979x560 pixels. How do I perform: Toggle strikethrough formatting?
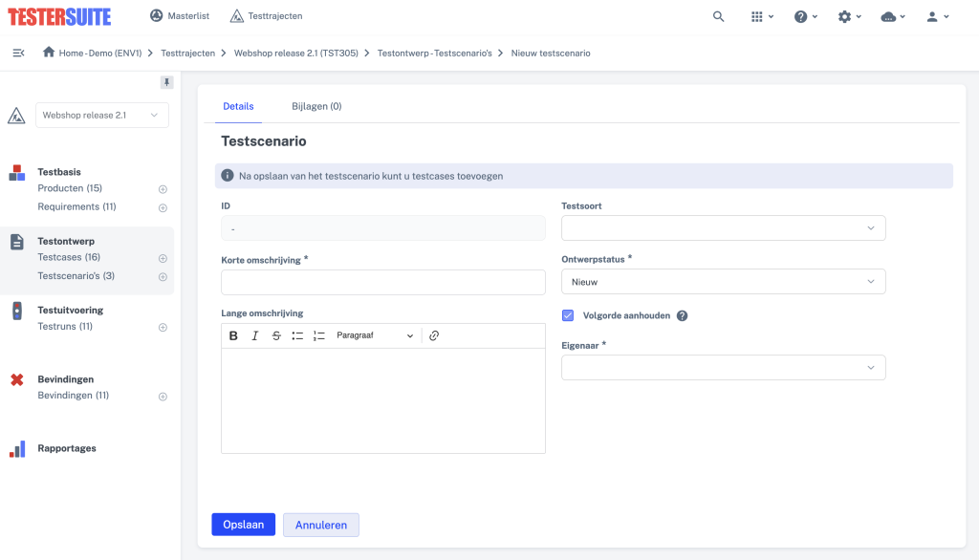[276, 335]
